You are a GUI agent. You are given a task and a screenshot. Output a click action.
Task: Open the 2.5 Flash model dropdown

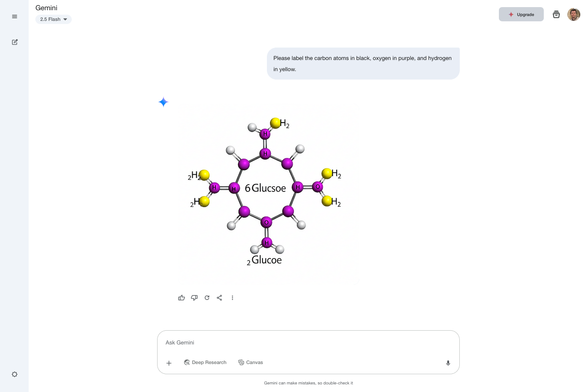coord(53,19)
